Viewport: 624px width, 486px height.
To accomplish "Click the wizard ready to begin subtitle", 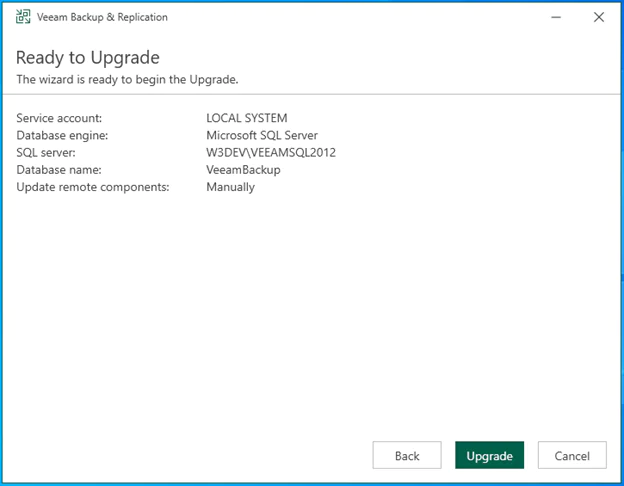I will coord(127,78).
